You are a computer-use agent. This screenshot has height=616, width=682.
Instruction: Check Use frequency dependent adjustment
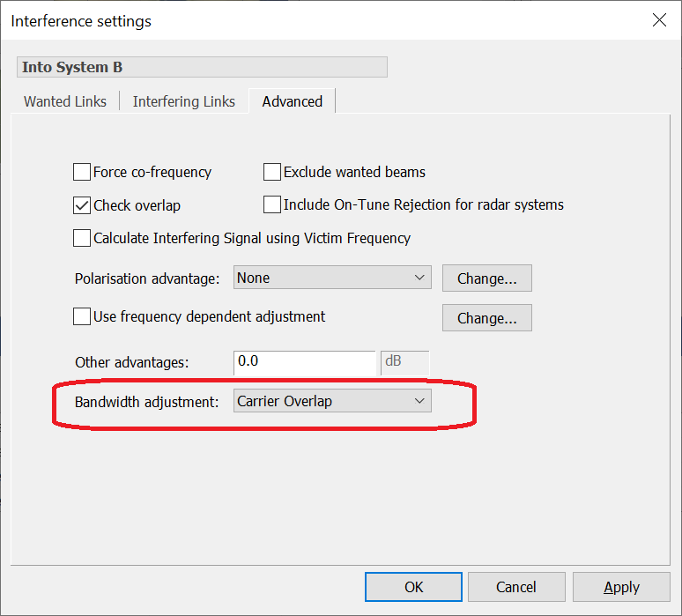[x=82, y=316]
